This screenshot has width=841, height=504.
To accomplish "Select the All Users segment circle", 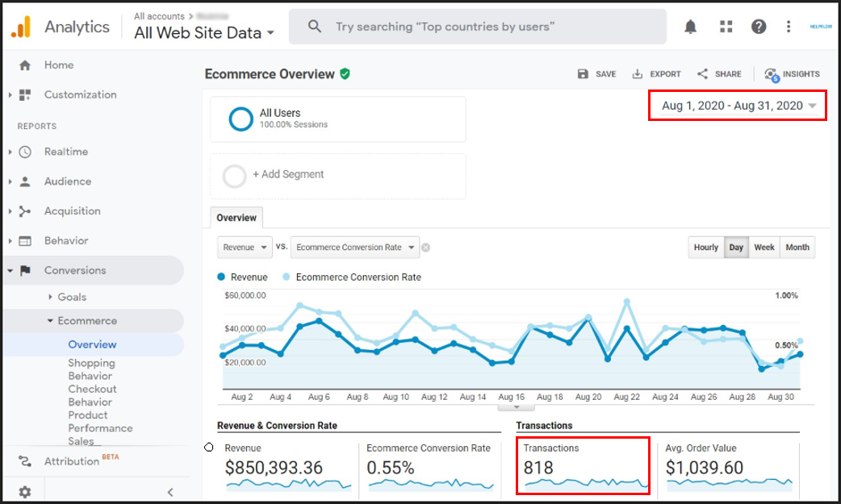I will click(241, 119).
